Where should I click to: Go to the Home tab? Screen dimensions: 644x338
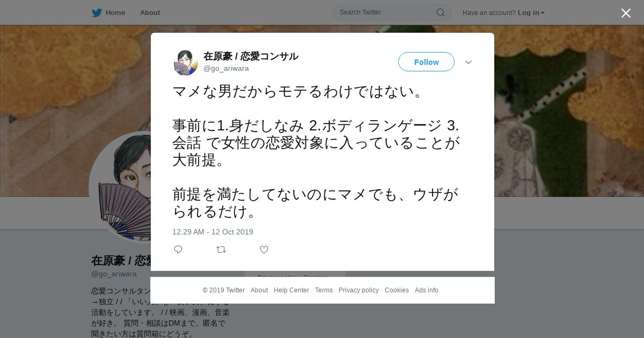pos(108,13)
